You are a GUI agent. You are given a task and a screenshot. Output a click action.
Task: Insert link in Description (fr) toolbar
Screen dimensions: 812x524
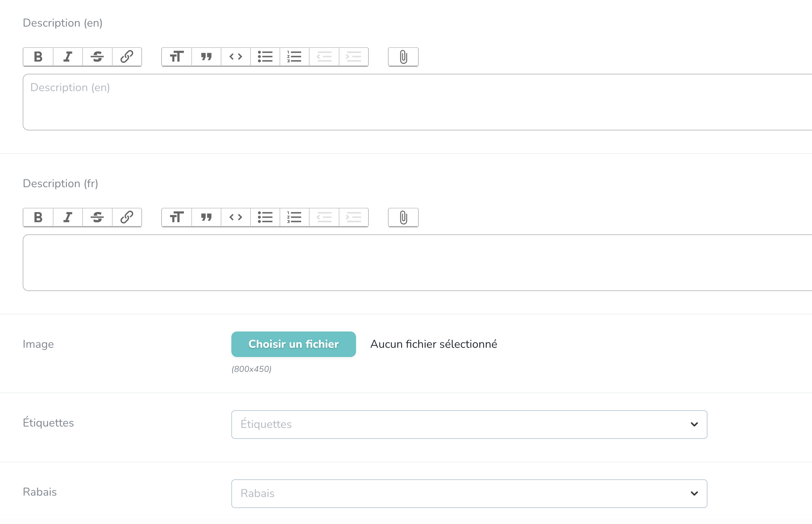[127, 217]
